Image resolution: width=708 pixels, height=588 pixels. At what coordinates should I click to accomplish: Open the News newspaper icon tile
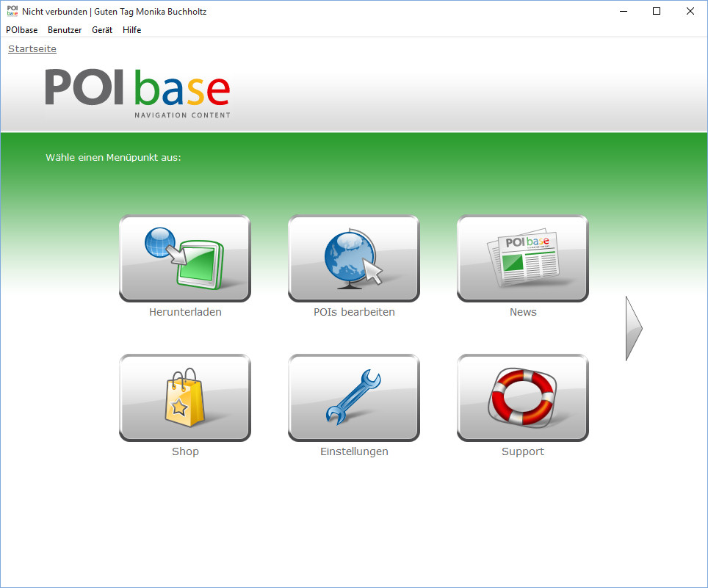point(522,258)
